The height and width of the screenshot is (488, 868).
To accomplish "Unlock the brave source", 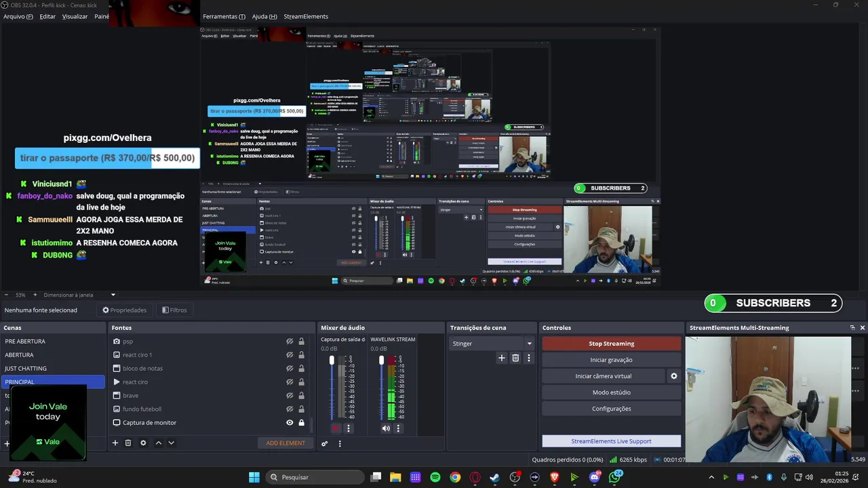I will tap(302, 396).
